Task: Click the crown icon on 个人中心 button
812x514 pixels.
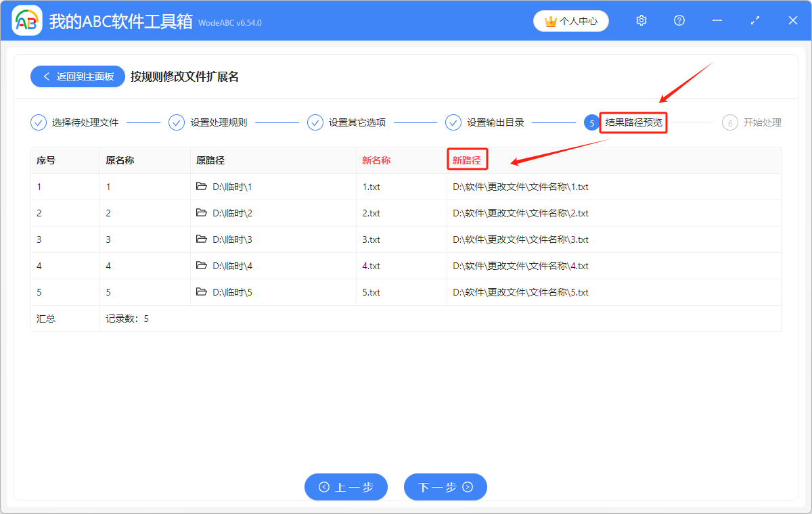Action: pyautogui.click(x=549, y=20)
